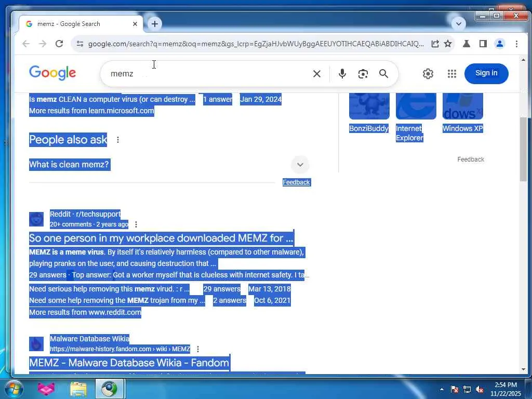Open More results from www.reddit.com

[x=85, y=312]
